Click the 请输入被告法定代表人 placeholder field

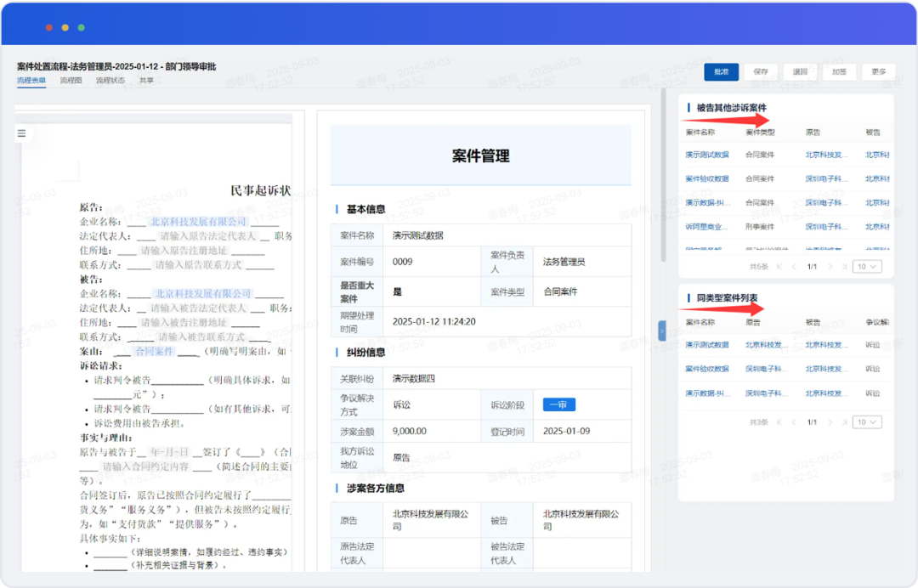pos(198,308)
